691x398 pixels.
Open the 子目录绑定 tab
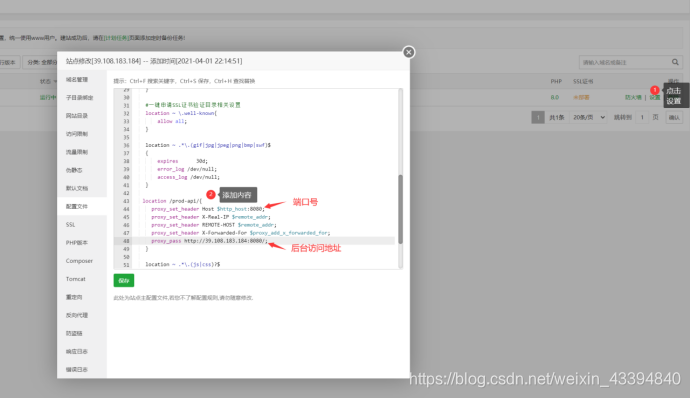pos(79,97)
